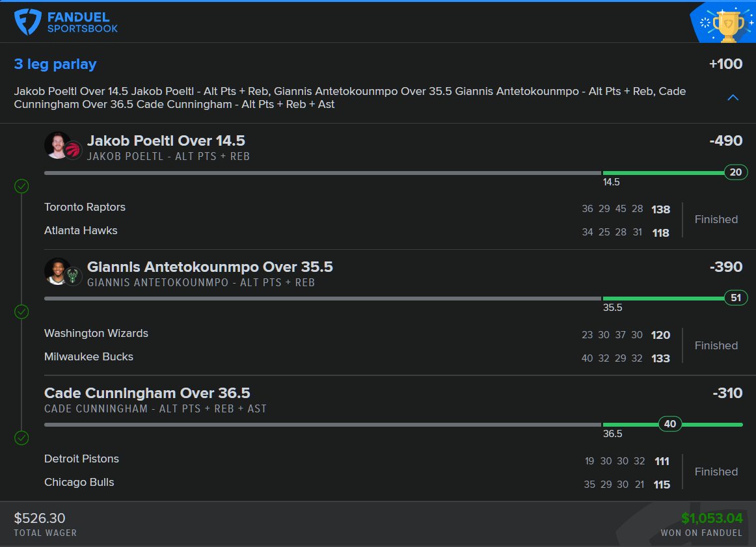
Task: Click the 51 progress bar marker
Action: coord(736,298)
